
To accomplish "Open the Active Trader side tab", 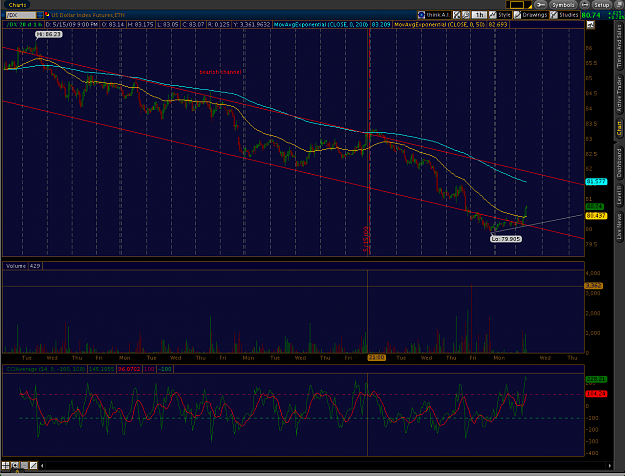I will pyautogui.click(x=619, y=94).
